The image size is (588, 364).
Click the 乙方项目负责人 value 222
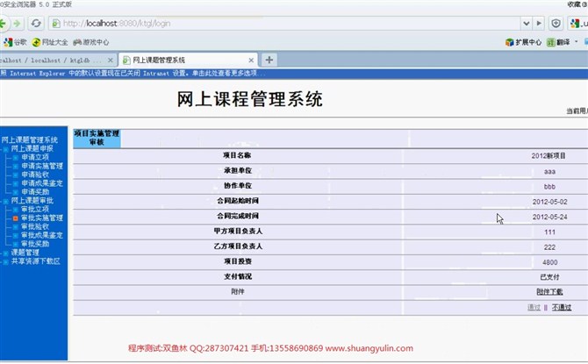click(549, 247)
